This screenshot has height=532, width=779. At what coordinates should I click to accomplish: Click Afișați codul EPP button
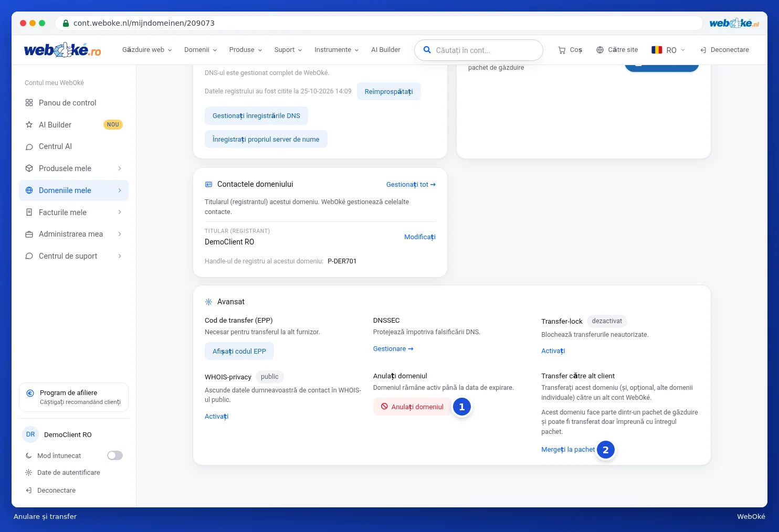coord(239,351)
